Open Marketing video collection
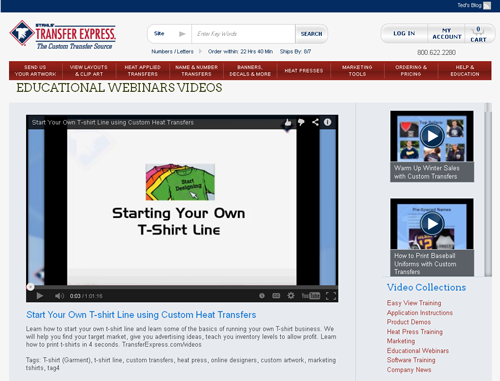The image size is (500, 381). [401, 341]
